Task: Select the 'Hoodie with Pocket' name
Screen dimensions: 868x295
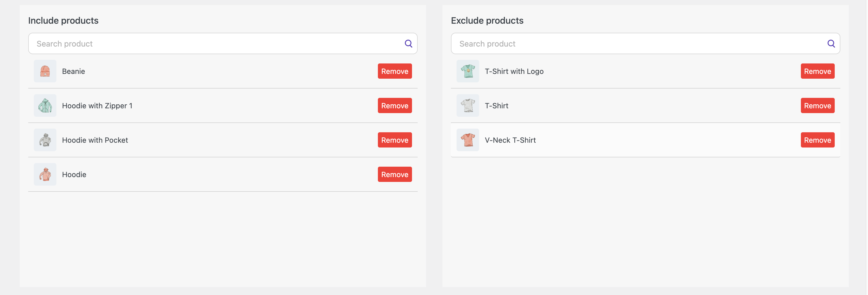Action: click(x=95, y=140)
